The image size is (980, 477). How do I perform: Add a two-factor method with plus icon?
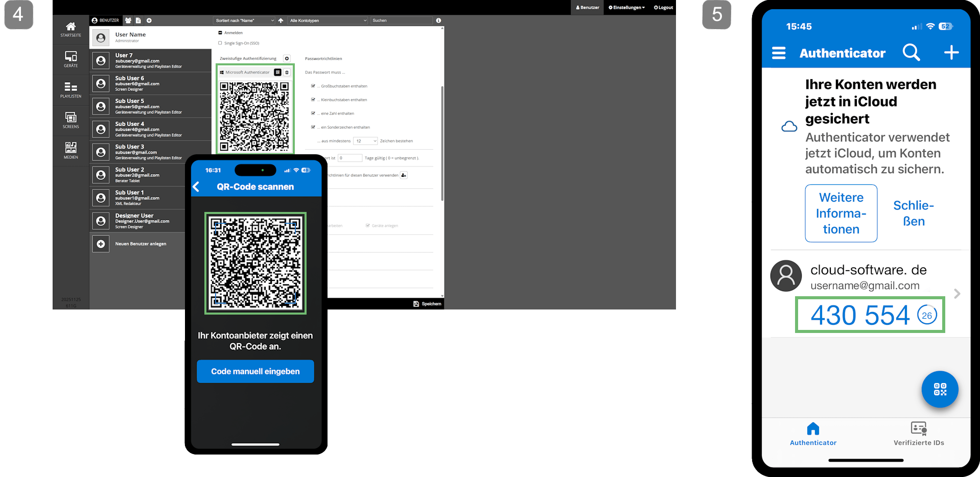point(287,59)
